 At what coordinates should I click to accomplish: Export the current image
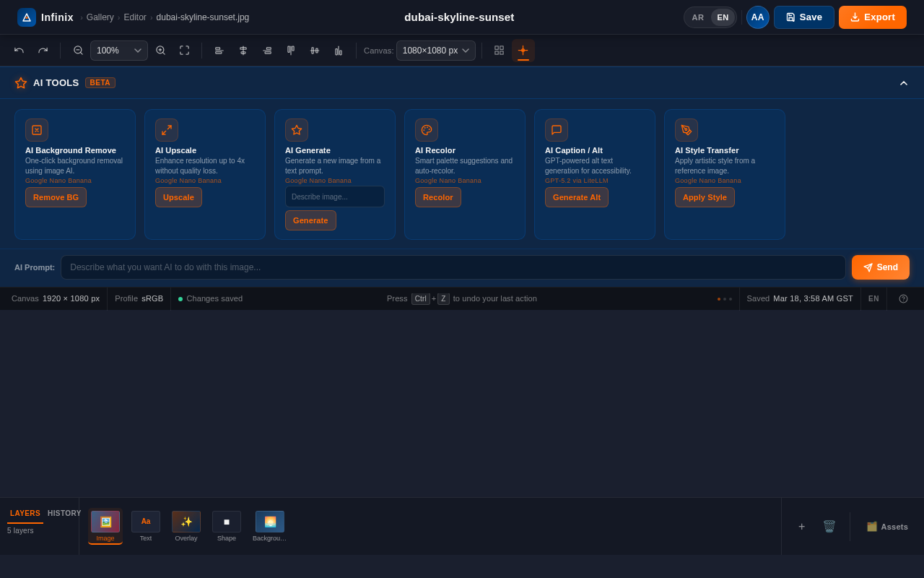872,17
